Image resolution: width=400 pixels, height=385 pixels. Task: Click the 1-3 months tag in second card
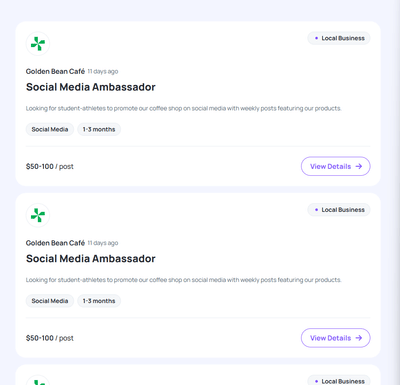tap(99, 301)
